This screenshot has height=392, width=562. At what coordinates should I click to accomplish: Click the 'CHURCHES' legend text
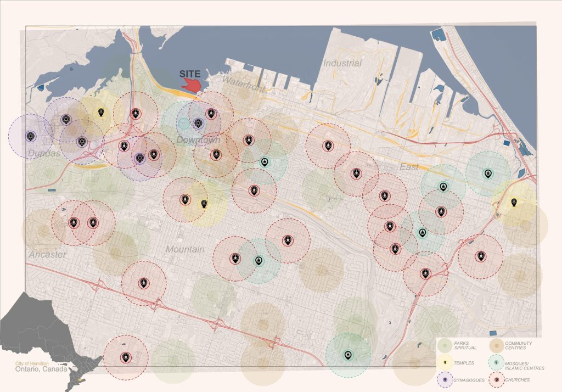coord(517,380)
